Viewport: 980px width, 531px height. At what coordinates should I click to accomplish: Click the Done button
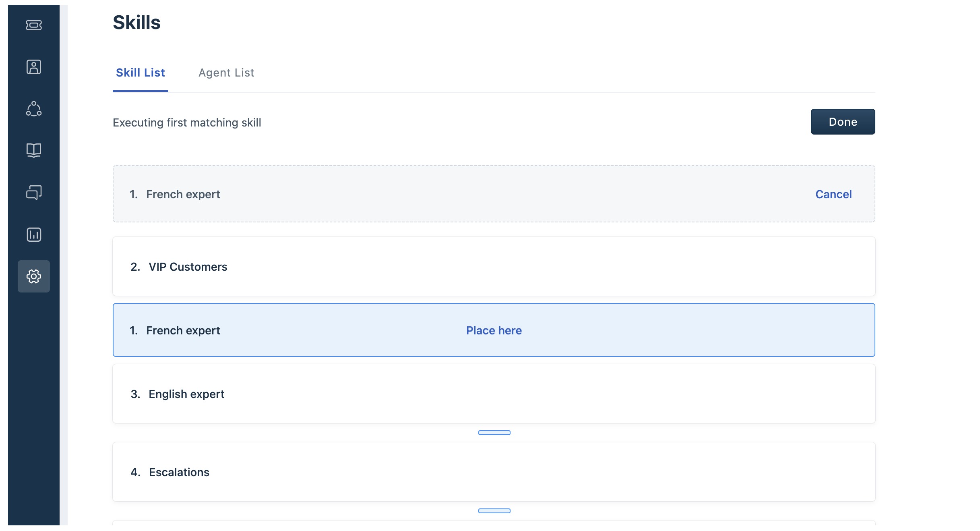tap(842, 122)
